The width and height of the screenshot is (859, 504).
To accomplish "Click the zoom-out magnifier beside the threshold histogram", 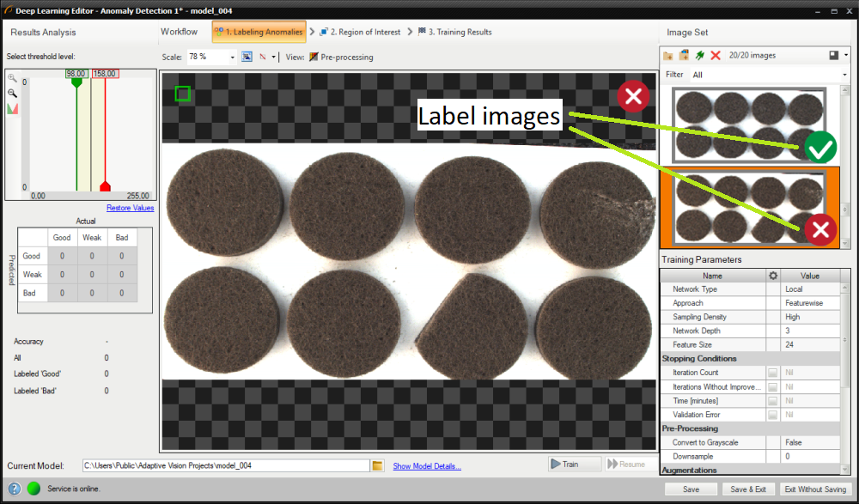I will pyautogui.click(x=12, y=93).
